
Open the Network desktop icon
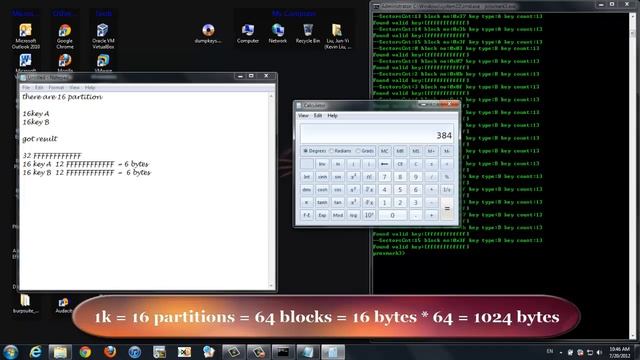point(278,33)
